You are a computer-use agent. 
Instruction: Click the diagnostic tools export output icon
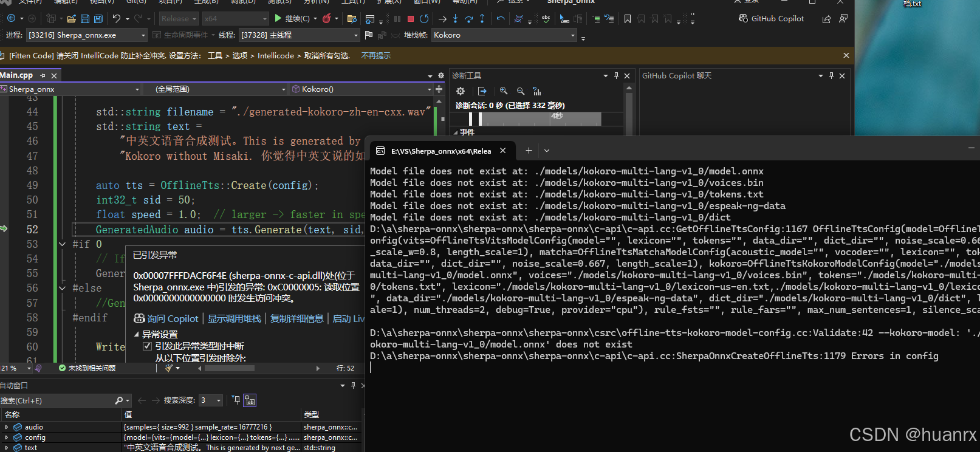coord(482,91)
